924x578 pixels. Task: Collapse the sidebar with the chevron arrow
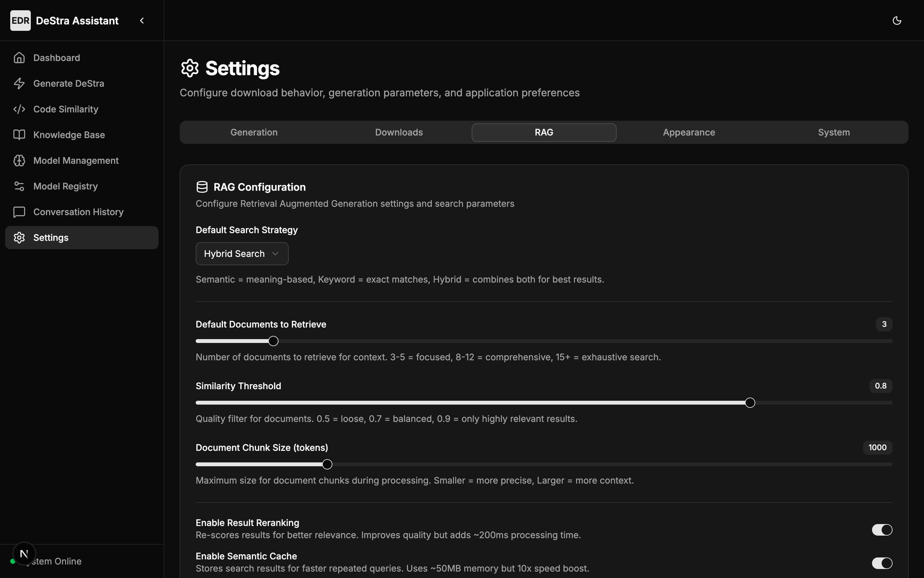click(142, 20)
